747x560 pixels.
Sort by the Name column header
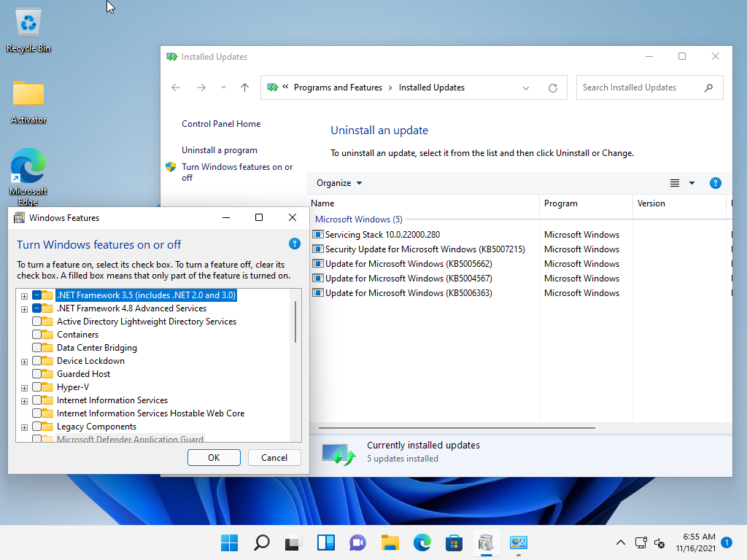[x=425, y=203]
